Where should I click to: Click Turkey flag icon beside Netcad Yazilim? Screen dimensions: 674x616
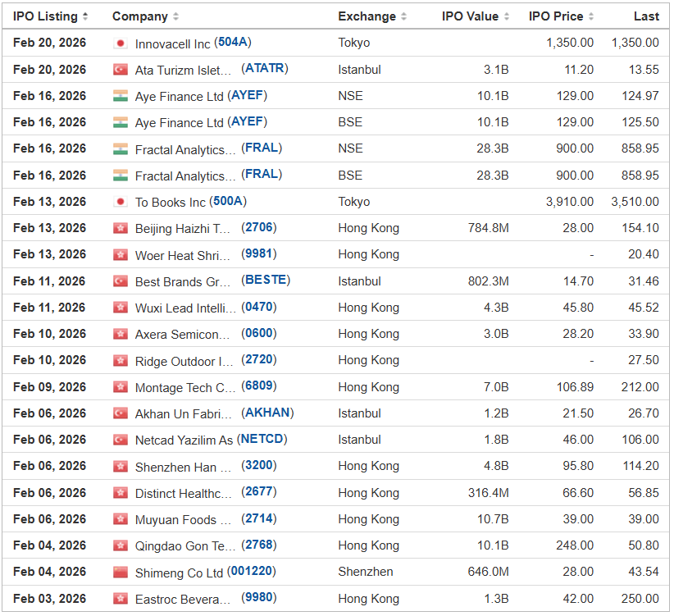(121, 440)
